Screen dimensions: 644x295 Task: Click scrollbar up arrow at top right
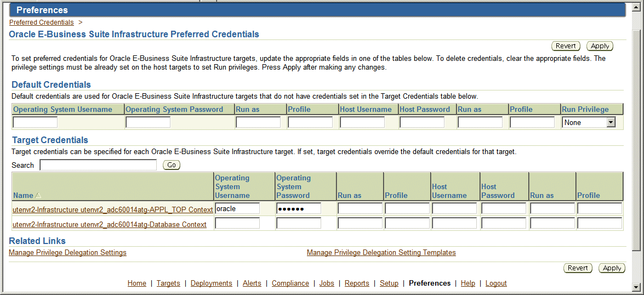[x=637, y=8]
